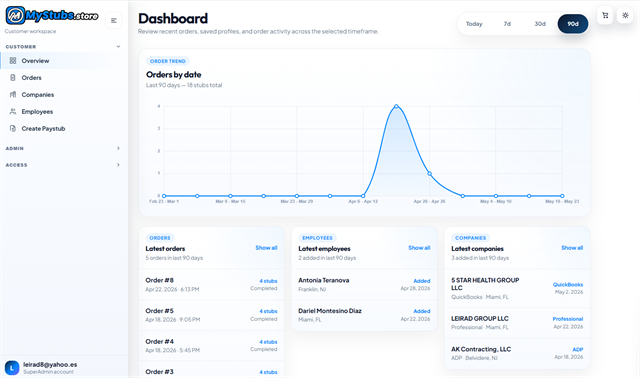
Task: Click the Dashboard page title
Action: pyautogui.click(x=173, y=19)
